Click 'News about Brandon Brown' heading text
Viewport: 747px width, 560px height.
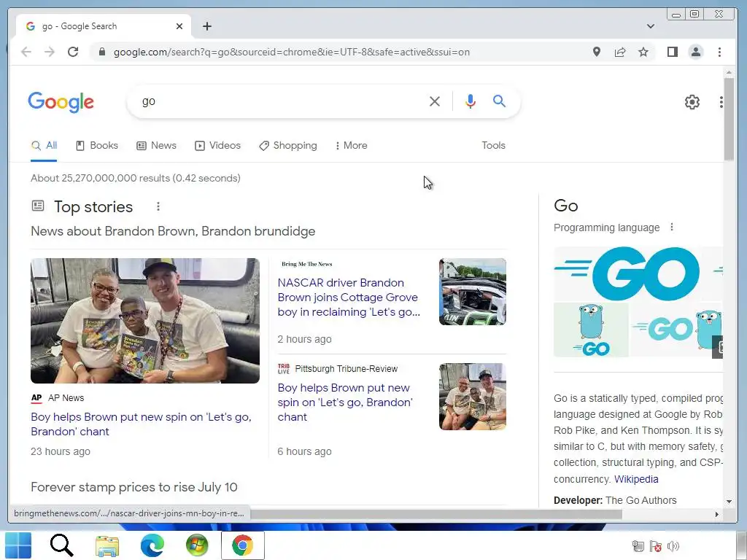(x=172, y=231)
